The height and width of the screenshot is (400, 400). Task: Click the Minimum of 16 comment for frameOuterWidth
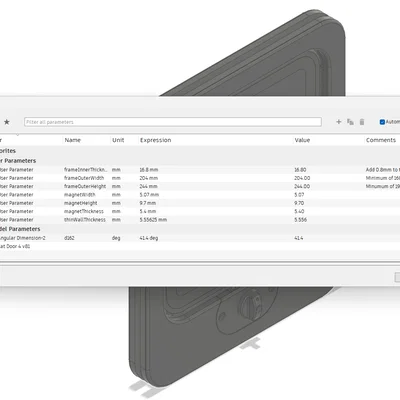(383, 178)
